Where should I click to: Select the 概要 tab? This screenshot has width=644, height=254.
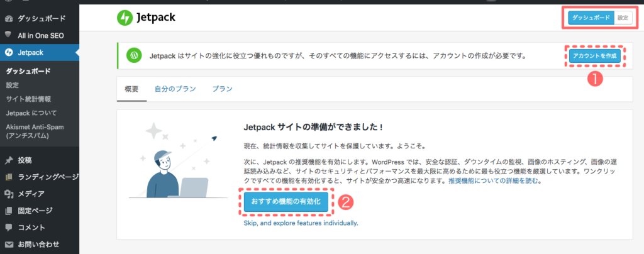click(x=132, y=89)
